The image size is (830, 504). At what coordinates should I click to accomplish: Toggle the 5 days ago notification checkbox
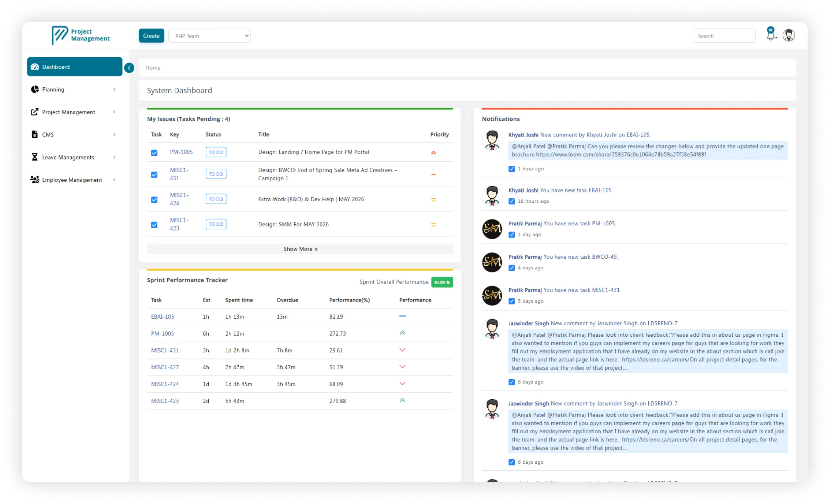(x=512, y=301)
